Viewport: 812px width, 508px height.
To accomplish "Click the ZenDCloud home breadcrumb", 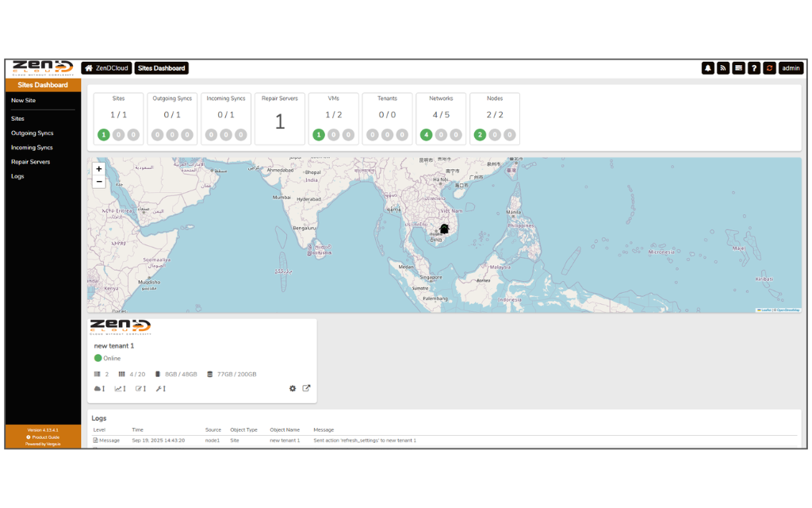I will tap(106, 68).
